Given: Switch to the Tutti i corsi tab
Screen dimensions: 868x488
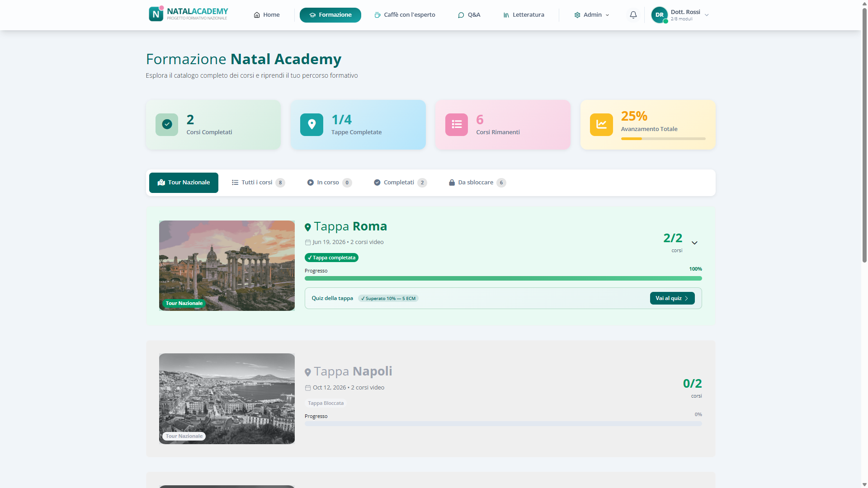Looking at the screenshot, I should [x=258, y=183].
